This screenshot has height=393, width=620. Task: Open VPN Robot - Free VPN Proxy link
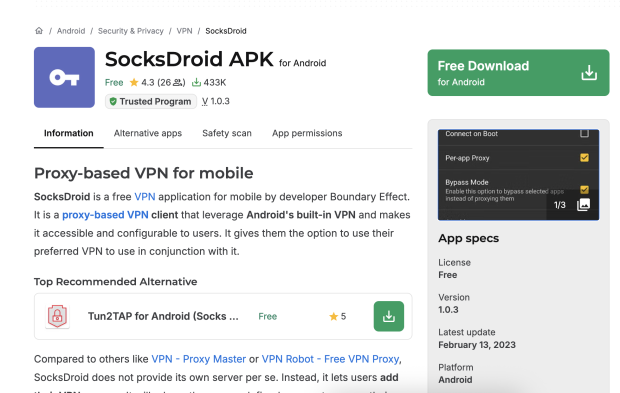pos(330,359)
